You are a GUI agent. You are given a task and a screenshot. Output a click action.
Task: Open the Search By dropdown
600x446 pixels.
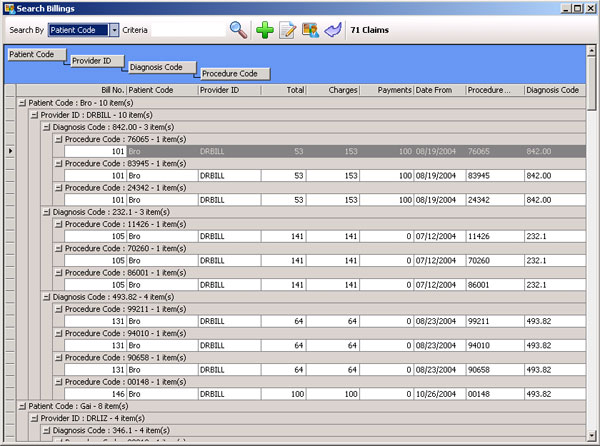pos(114,30)
